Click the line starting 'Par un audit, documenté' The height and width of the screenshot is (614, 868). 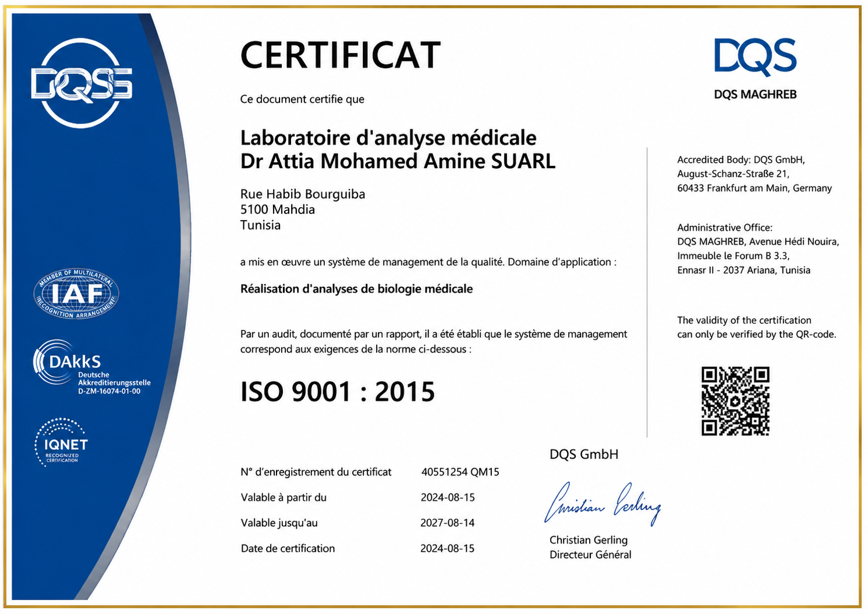(434, 335)
